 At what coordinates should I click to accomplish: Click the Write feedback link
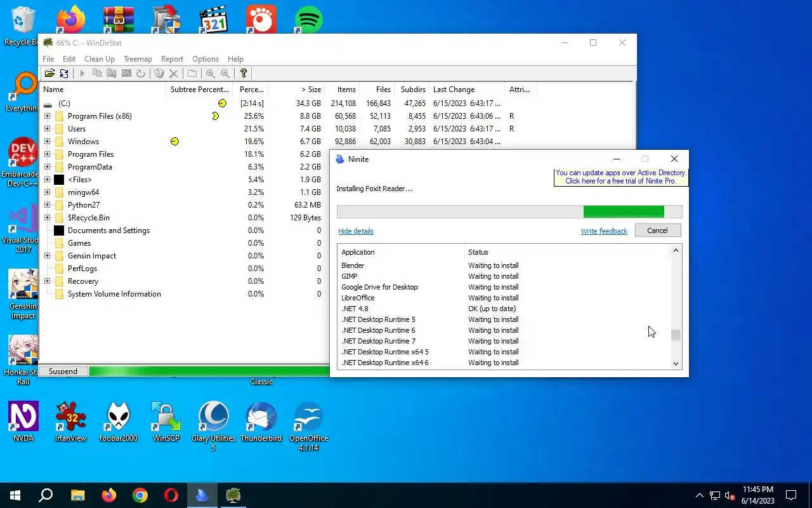[x=604, y=231]
